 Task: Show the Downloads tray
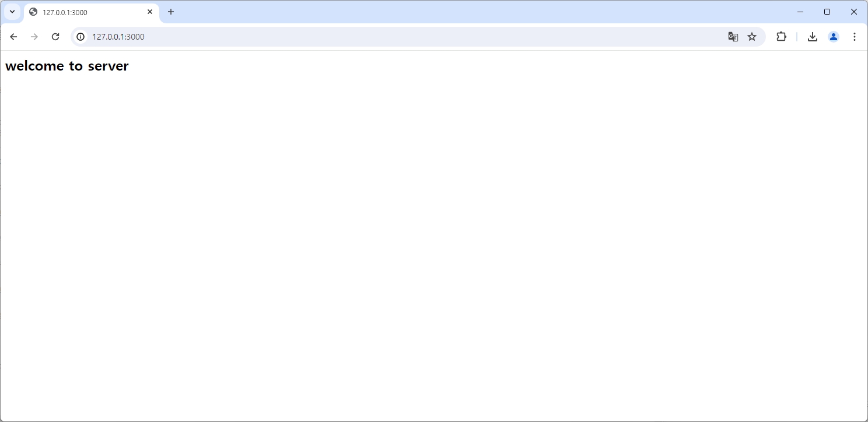tap(812, 37)
